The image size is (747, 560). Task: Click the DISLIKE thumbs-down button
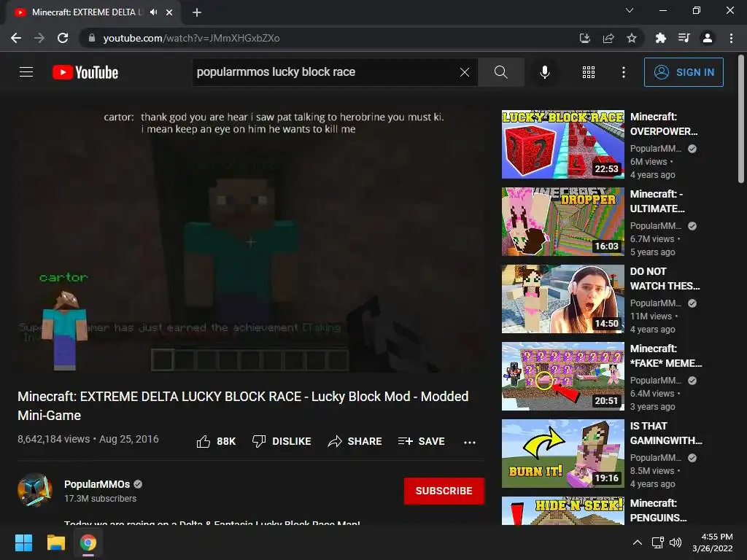(282, 441)
